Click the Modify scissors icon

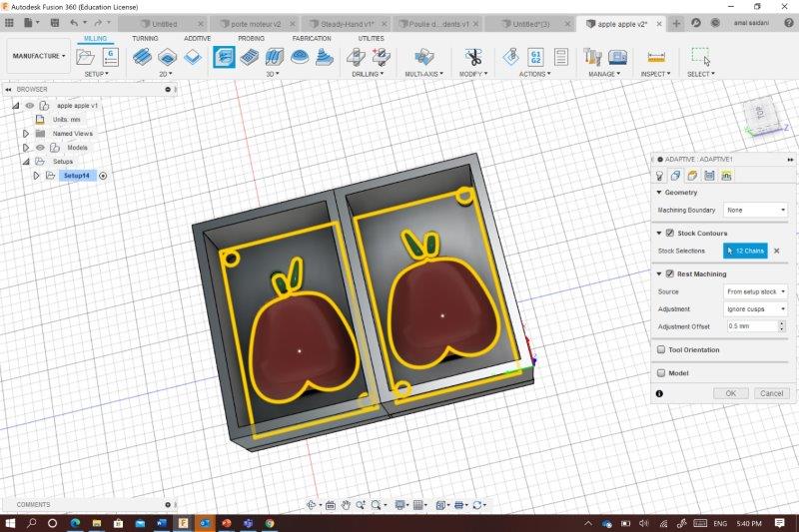pyautogui.click(x=473, y=57)
